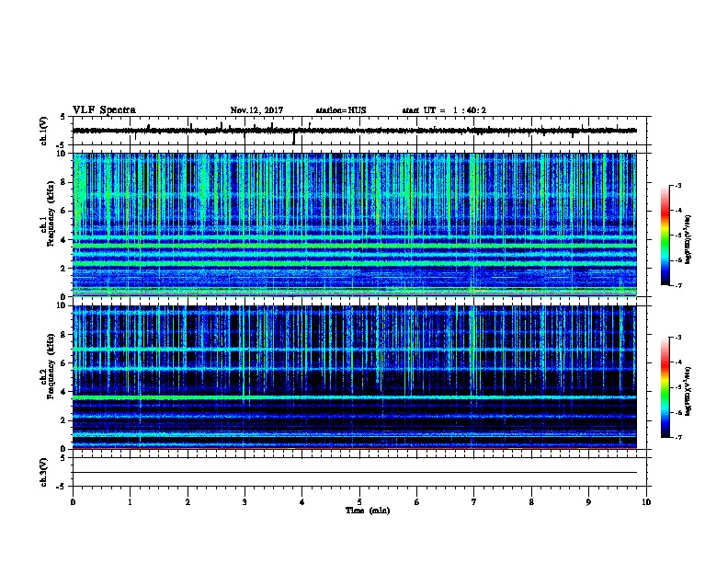Click time axis tick label "0"

73,502
